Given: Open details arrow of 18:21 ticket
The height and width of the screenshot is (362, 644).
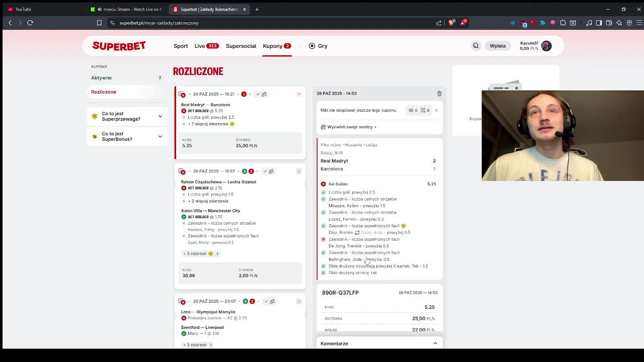Looking at the screenshot, I should click(298, 94).
